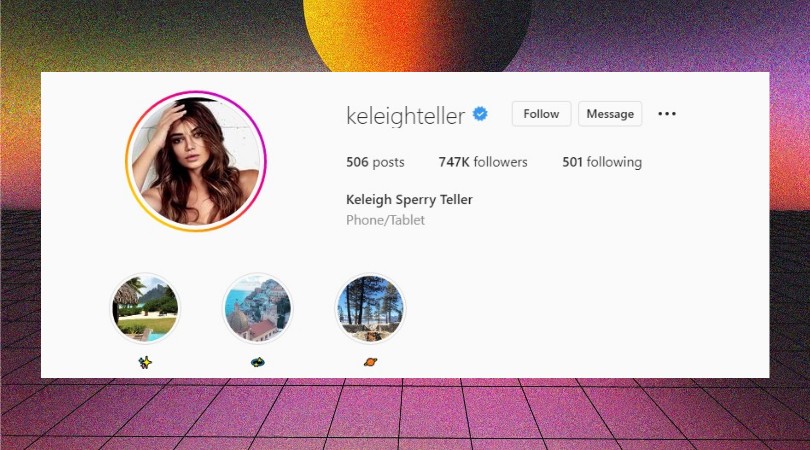Open the 506 posts count
810x450 pixels.
pos(375,162)
